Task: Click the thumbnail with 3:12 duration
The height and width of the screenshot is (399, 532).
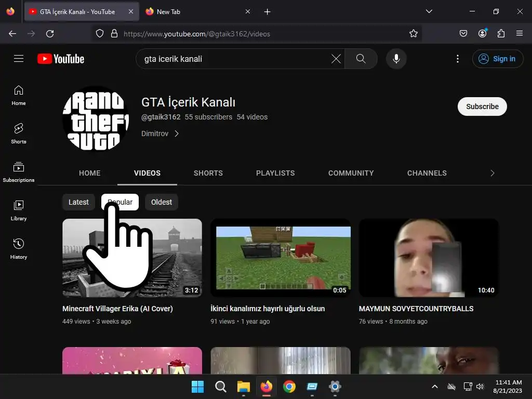Action: 132,258
